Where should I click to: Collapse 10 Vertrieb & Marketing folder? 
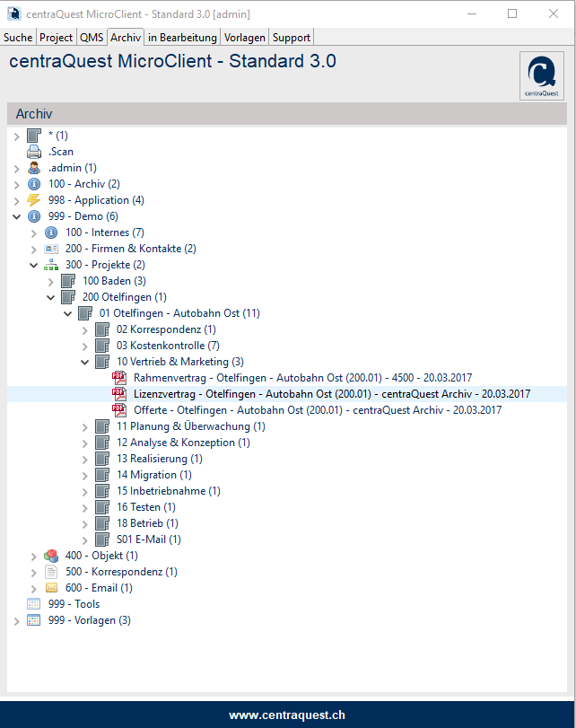(85, 362)
